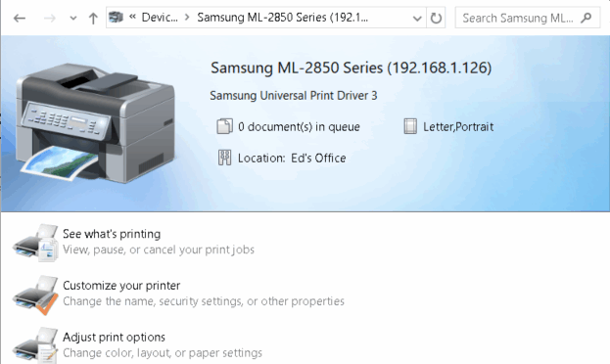Click the large Samsung printer image

pos(95,122)
